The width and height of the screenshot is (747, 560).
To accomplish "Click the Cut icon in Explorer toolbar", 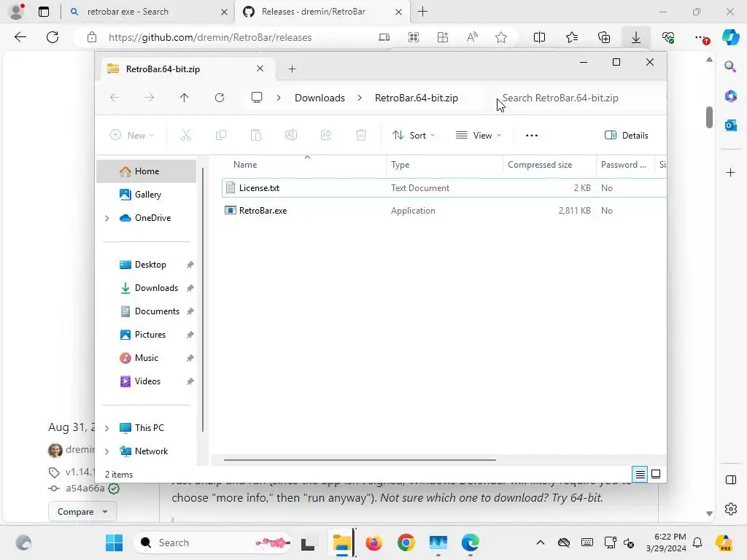I will coord(186,135).
